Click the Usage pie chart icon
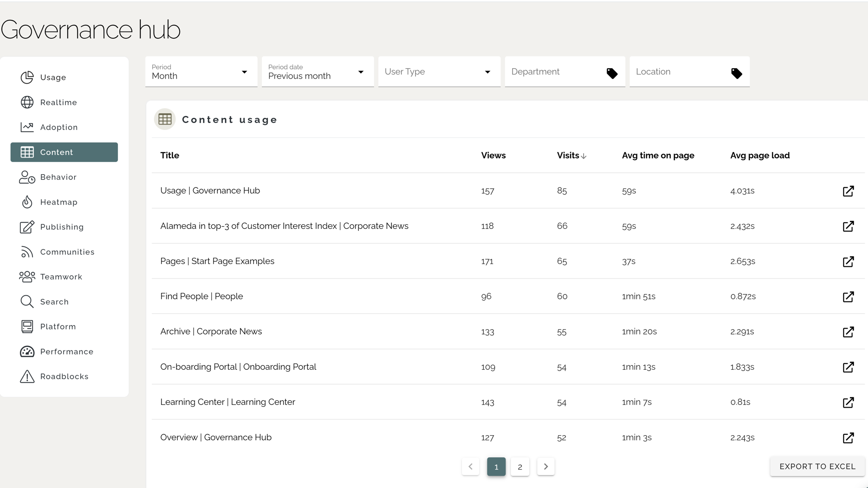 (27, 77)
